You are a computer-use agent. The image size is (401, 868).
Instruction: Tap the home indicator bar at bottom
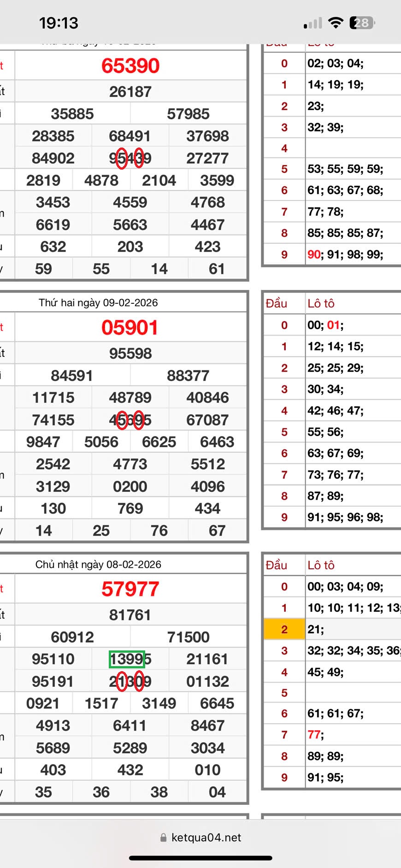coord(200,858)
